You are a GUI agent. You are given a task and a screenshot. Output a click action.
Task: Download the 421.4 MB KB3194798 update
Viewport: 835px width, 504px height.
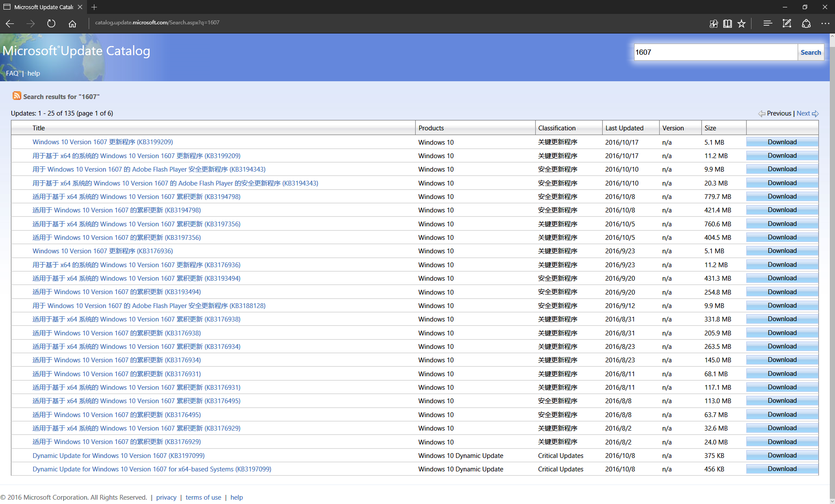[x=782, y=210]
